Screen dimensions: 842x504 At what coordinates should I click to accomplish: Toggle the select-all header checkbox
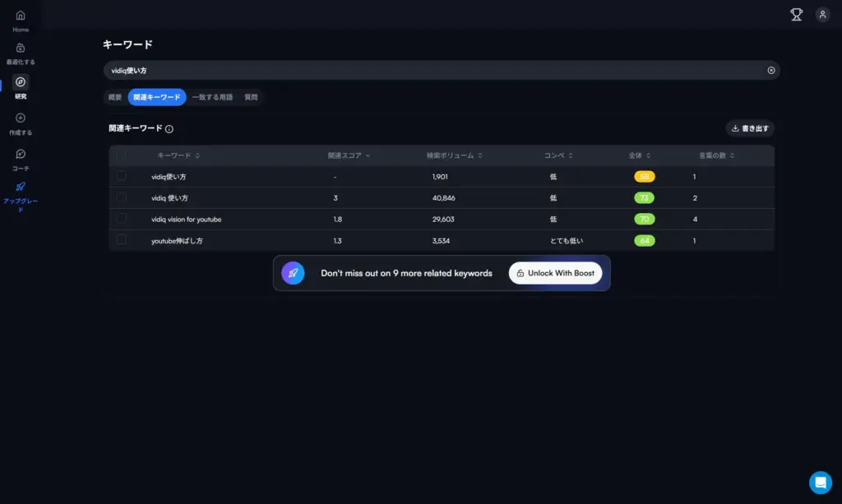[x=122, y=155]
